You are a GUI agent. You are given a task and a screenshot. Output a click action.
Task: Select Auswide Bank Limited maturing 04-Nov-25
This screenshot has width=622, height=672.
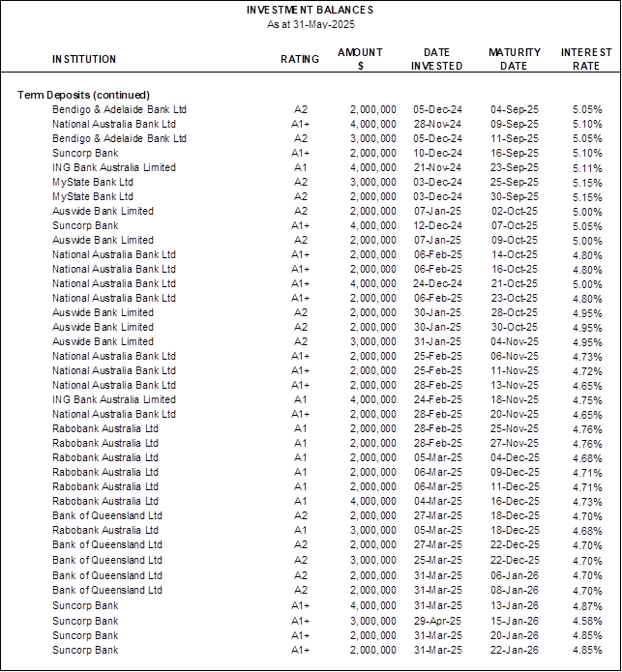(x=103, y=341)
